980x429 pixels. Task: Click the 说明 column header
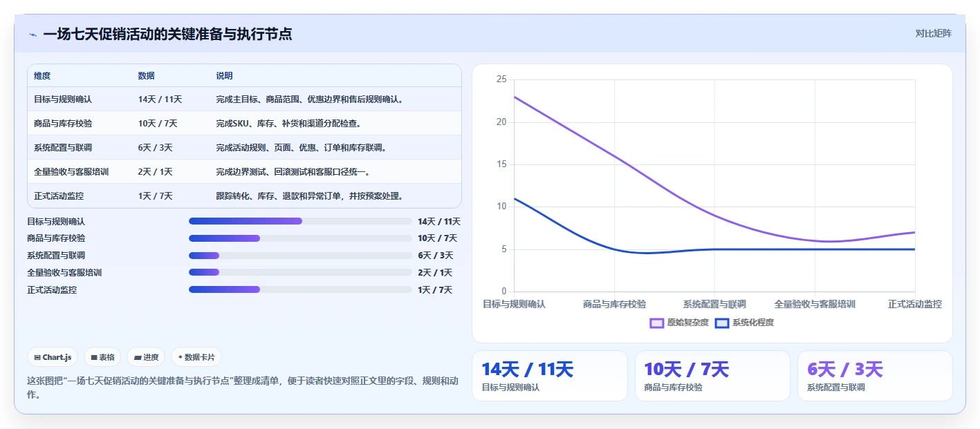[224, 76]
